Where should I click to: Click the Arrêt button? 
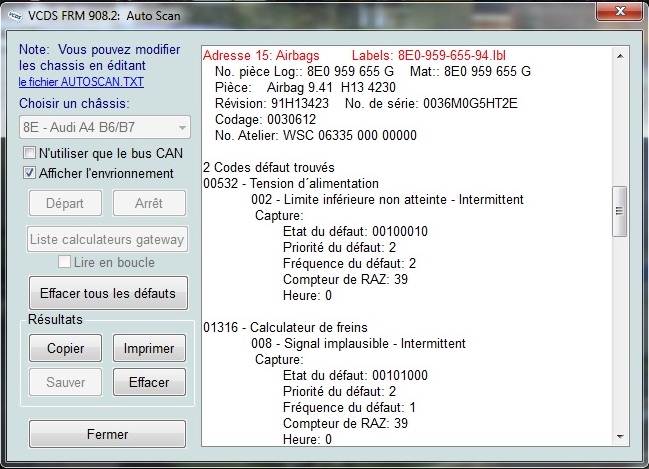(149, 203)
